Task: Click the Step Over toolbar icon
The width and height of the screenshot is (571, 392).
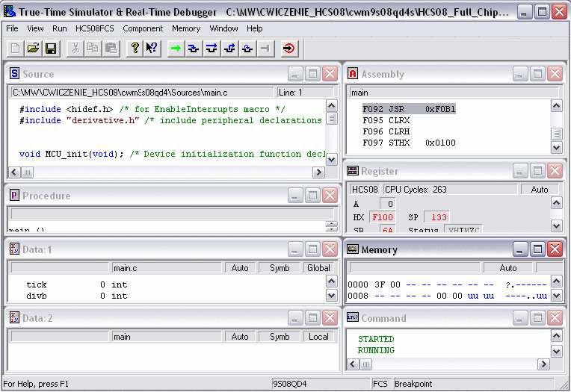Action: coord(212,48)
